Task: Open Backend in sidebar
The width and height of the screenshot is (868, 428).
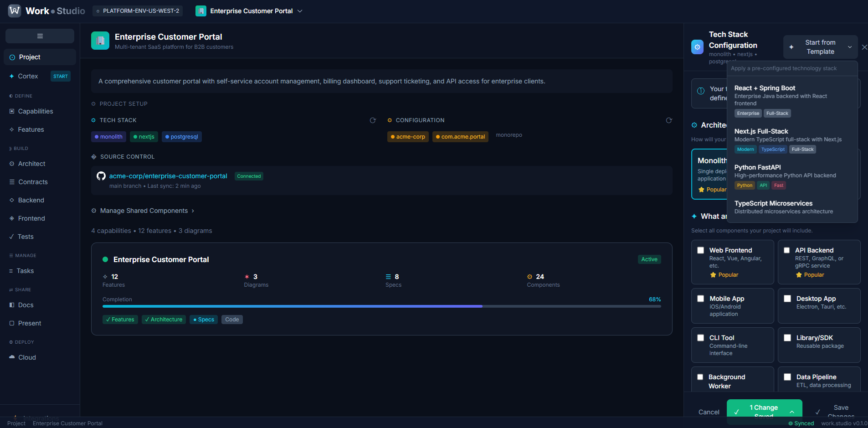Action: coord(40,200)
